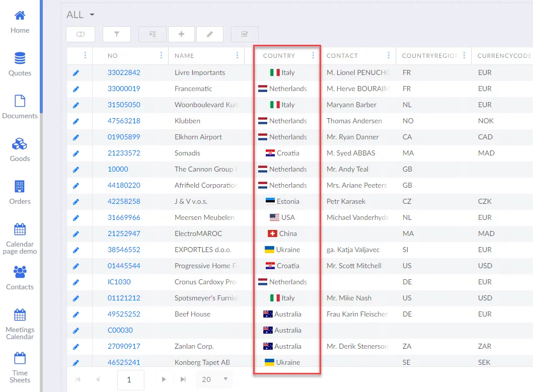Image resolution: width=533 pixels, height=392 pixels.
Task: Click the pencil edit toolbar button
Action: (209, 34)
